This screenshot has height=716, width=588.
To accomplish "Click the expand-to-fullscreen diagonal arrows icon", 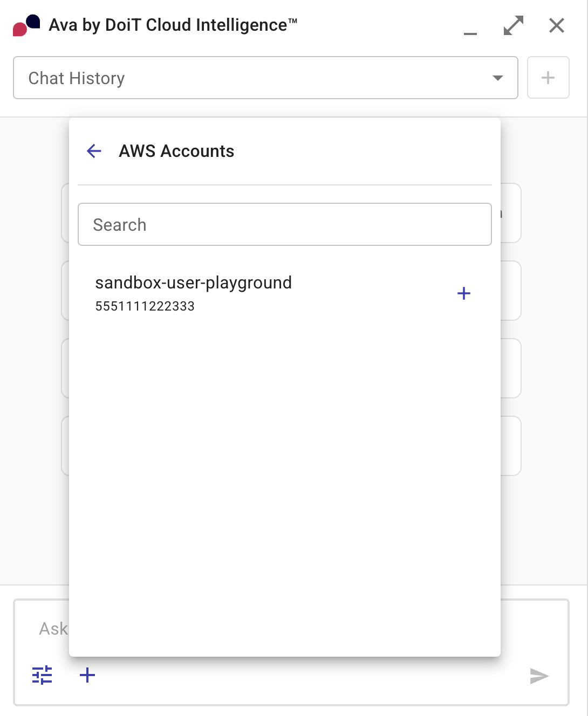I will pyautogui.click(x=513, y=25).
